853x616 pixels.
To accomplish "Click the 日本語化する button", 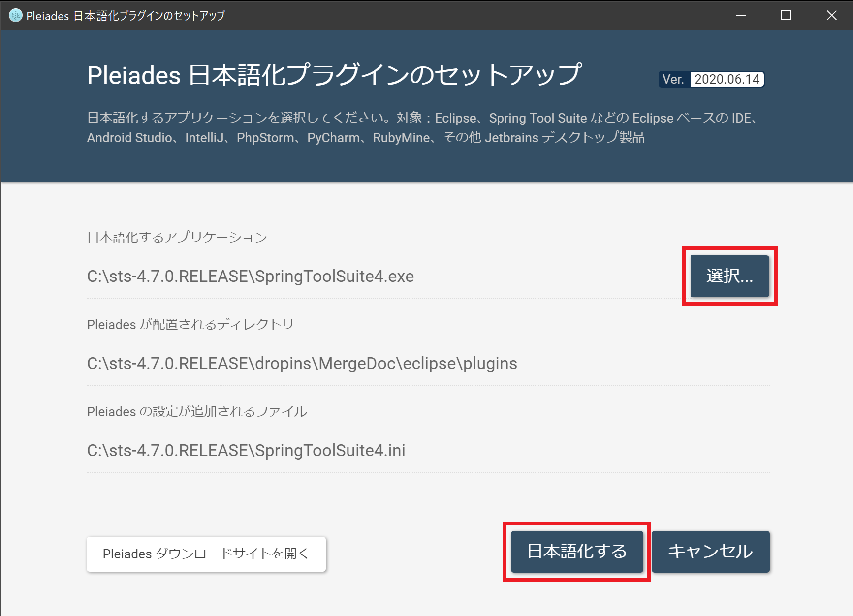I will coord(577,552).
